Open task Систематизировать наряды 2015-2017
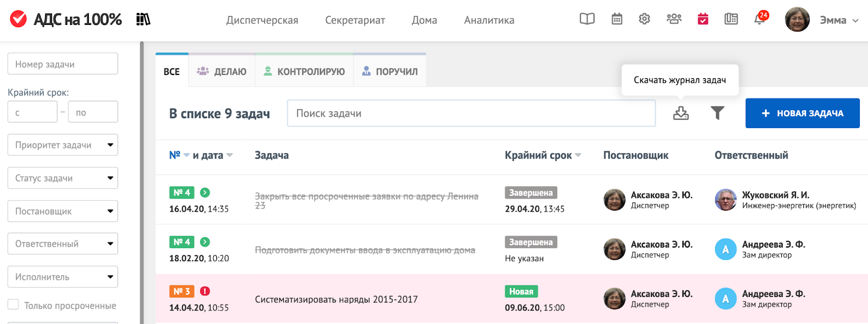The width and height of the screenshot is (868, 324). pos(336,299)
